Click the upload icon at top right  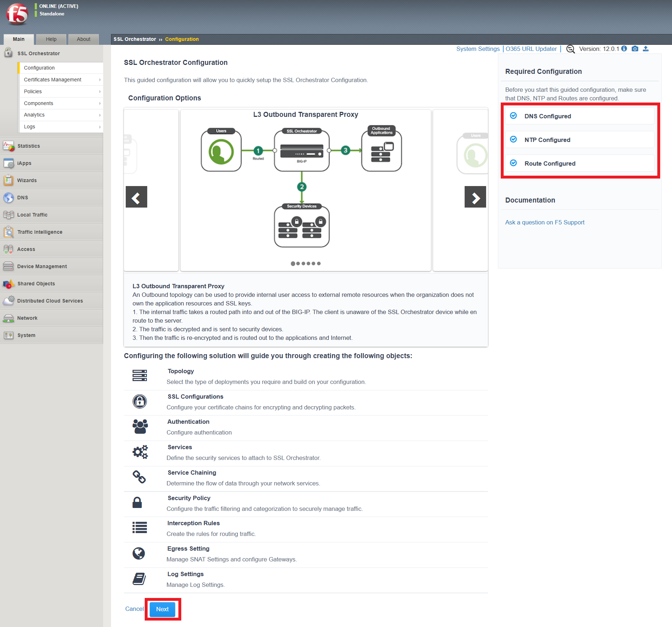click(645, 49)
